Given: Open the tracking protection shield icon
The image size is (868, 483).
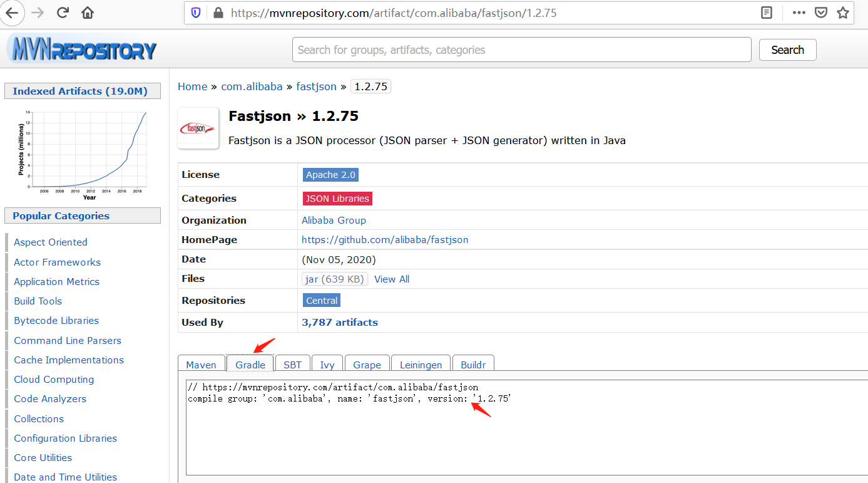Looking at the screenshot, I should 196,13.
